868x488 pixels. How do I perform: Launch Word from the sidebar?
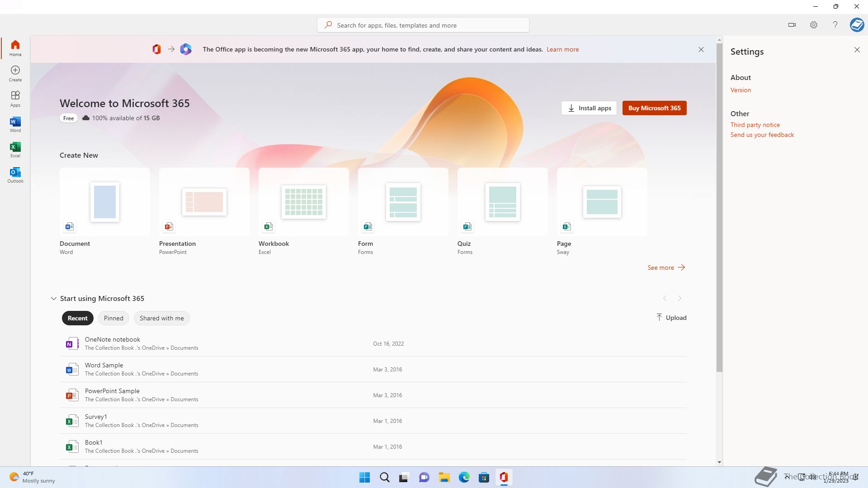pos(15,124)
